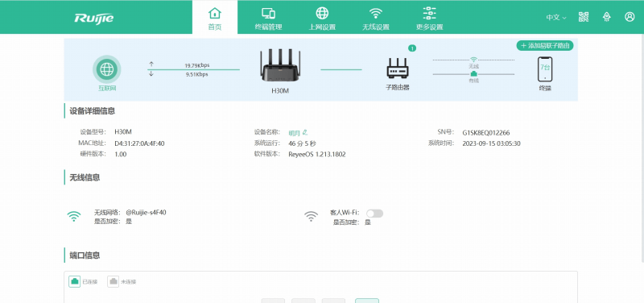
Task: Open the QR code icon
Action: [x=583, y=17]
